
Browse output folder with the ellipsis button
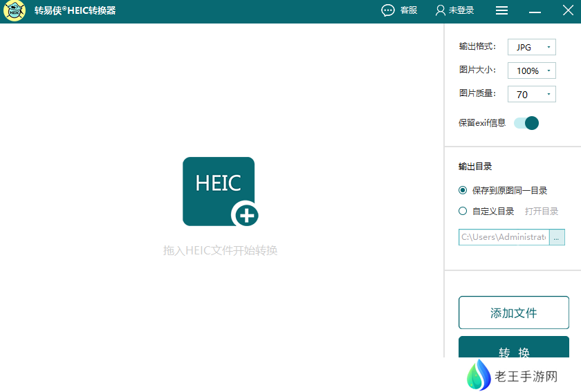click(x=557, y=237)
